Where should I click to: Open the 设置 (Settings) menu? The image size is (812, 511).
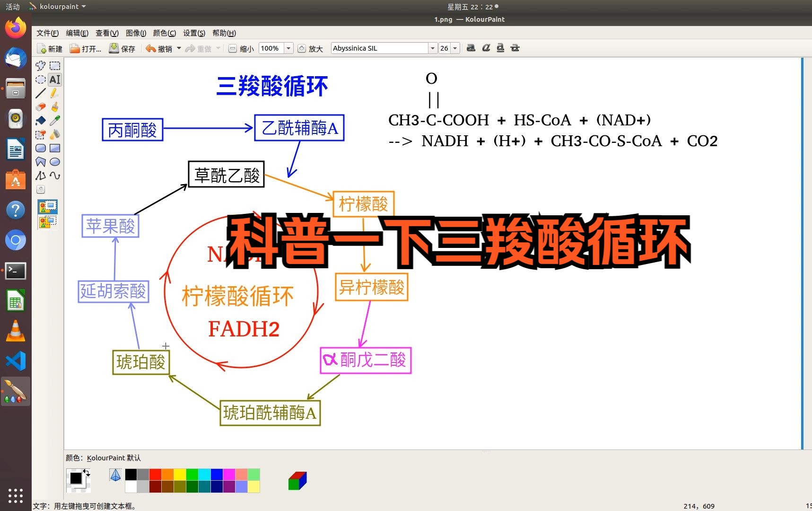[x=194, y=33]
